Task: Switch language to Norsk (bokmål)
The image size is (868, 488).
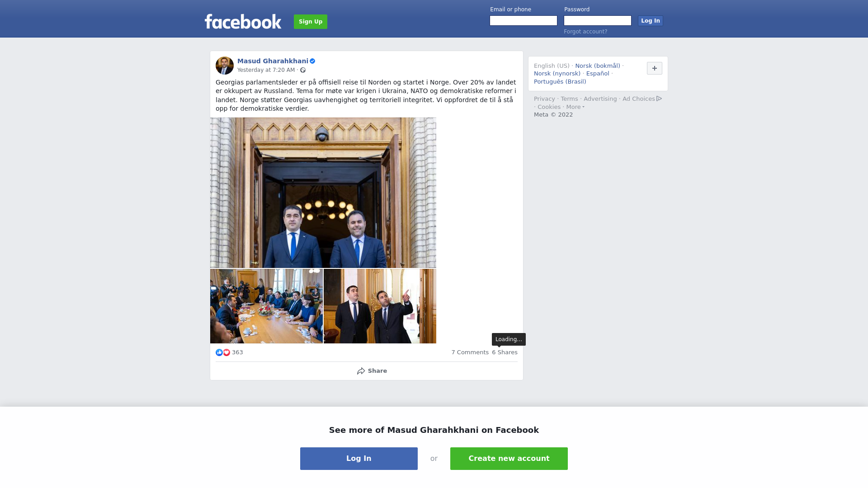Action: 598,66
